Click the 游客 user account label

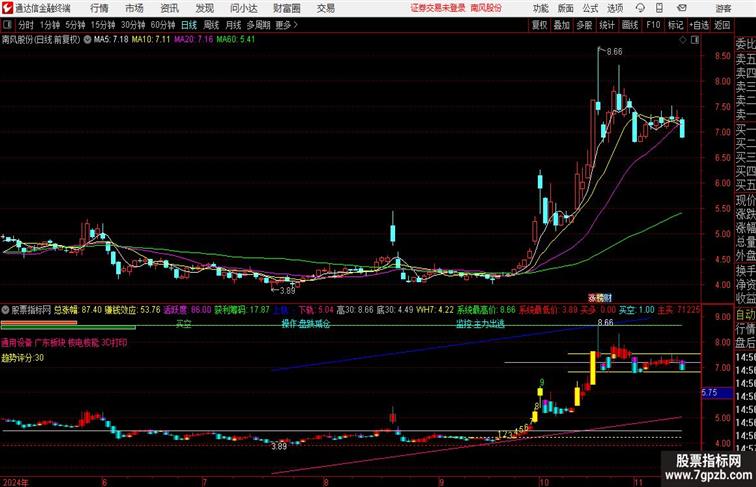point(723,8)
